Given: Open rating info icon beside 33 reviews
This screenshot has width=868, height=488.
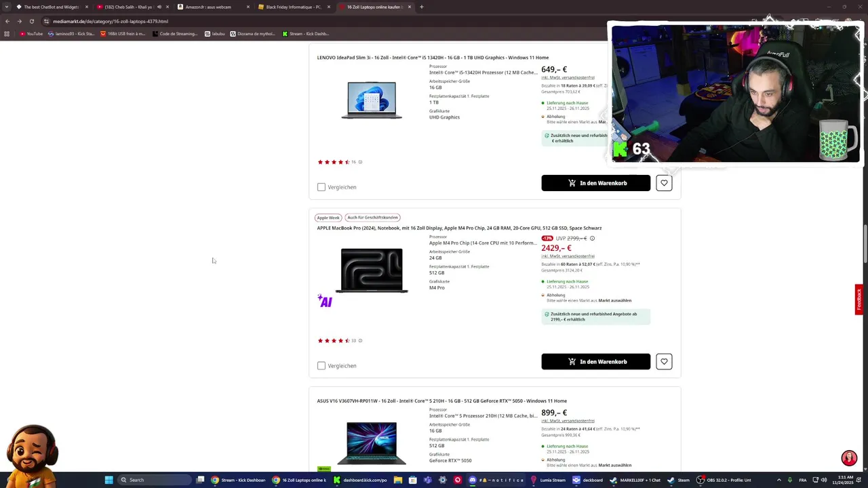Looking at the screenshot, I should pos(360,341).
